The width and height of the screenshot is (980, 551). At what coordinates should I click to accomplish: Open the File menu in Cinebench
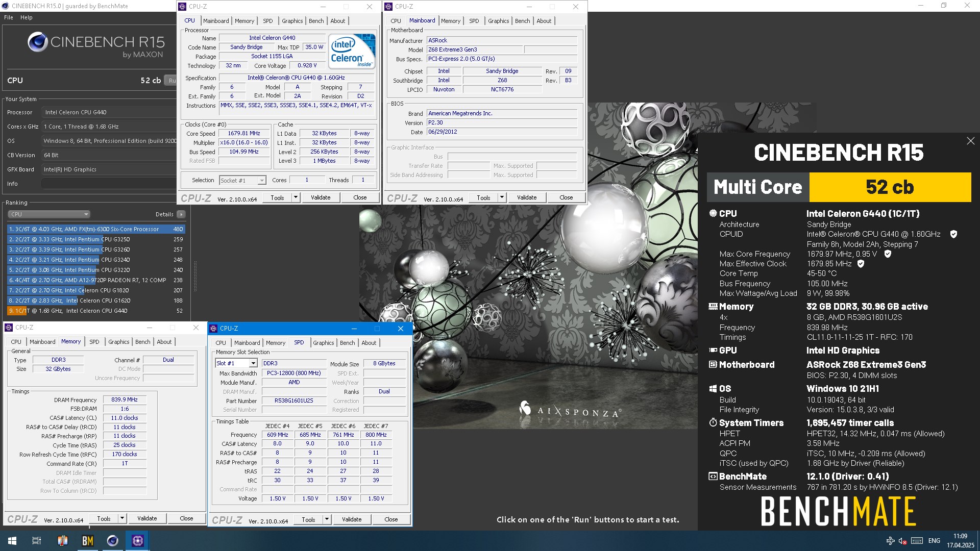[x=9, y=17]
